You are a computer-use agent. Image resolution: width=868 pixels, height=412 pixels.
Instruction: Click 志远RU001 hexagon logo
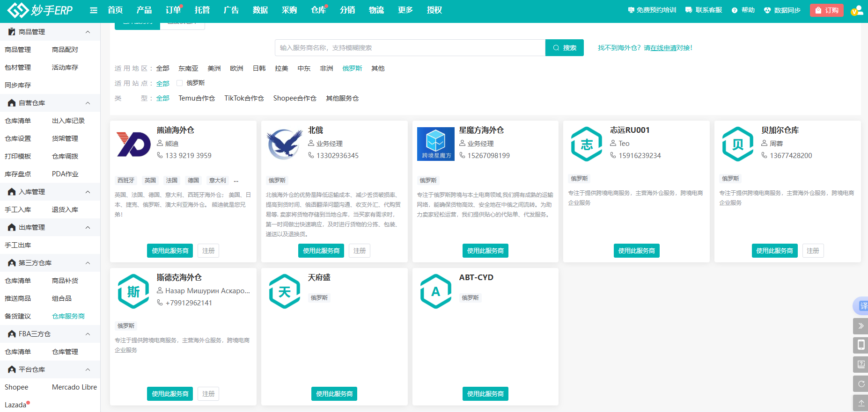click(587, 144)
